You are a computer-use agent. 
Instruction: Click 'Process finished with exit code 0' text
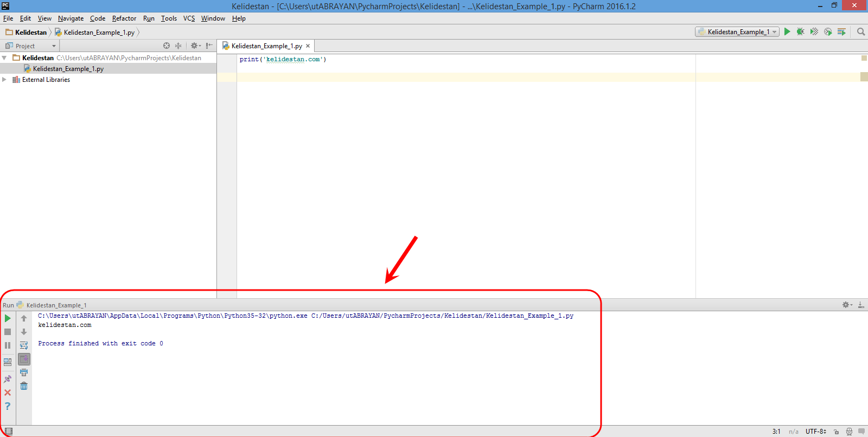click(x=100, y=343)
